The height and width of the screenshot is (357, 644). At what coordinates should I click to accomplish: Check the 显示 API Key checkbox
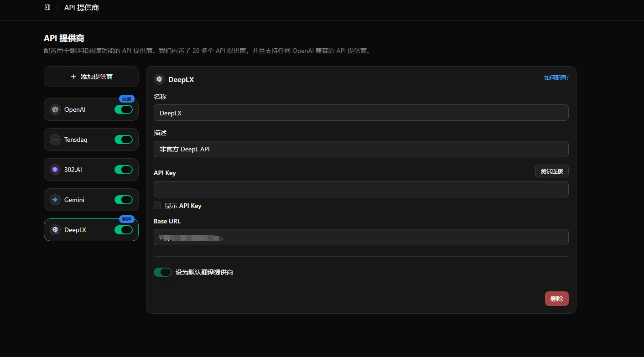tap(157, 206)
